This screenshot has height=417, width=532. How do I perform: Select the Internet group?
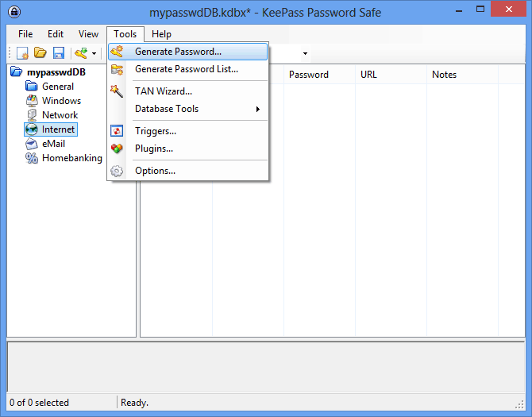[58, 129]
